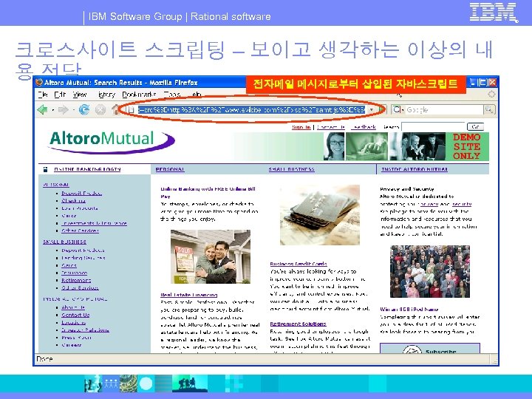
Task: Click the Google search field in toolbar
Action: pos(444,109)
